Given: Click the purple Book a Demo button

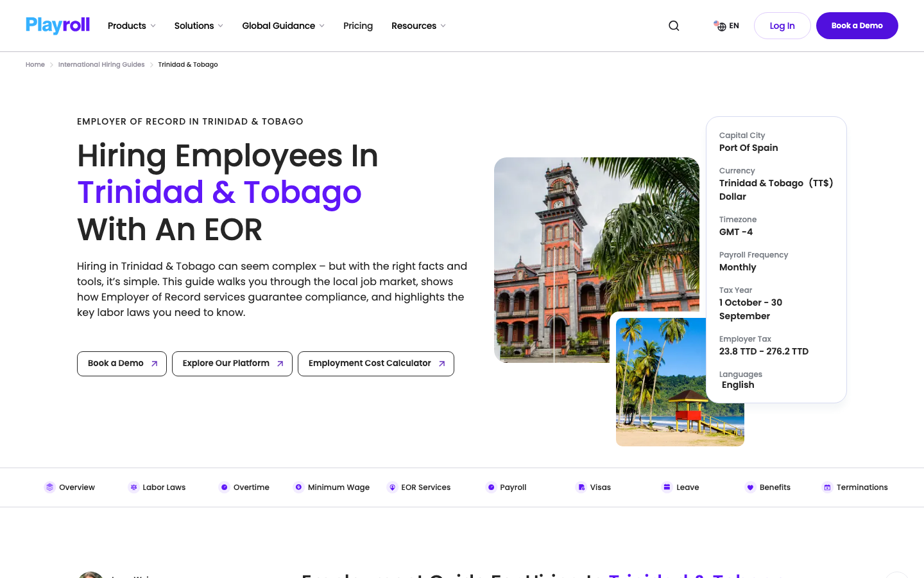Looking at the screenshot, I should coord(857,26).
